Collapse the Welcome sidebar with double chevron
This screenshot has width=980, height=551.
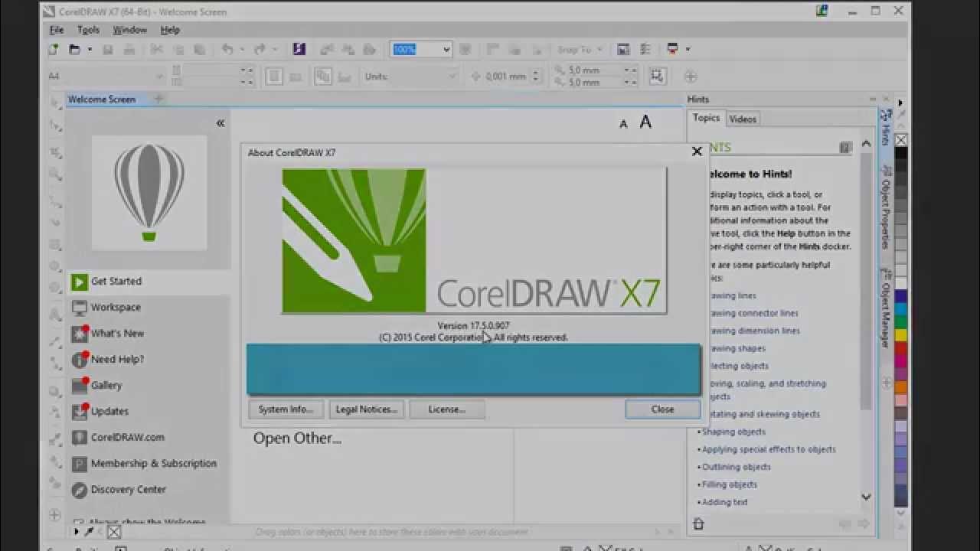pos(220,123)
